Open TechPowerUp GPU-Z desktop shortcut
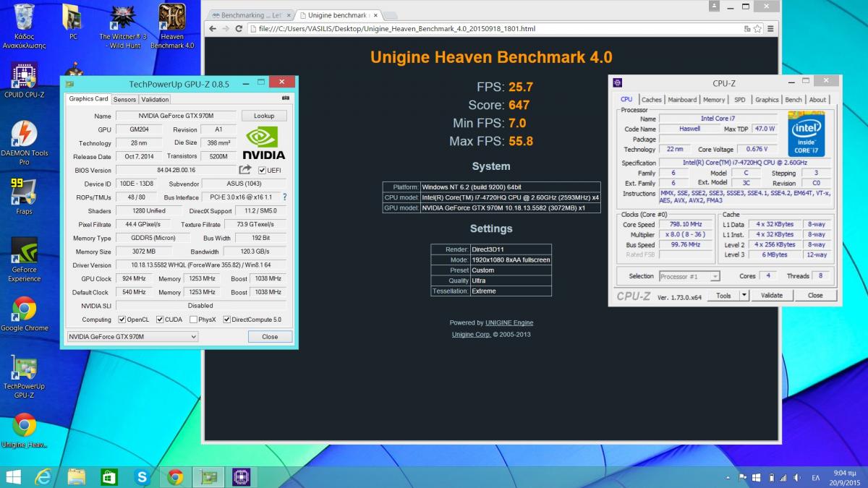 tap(24, 377)
